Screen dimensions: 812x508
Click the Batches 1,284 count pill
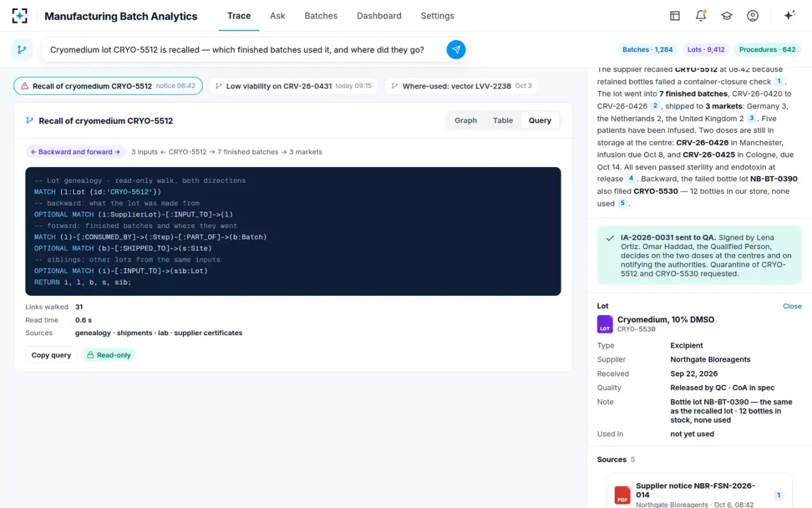pyautogui.click(x=648, y=50)
